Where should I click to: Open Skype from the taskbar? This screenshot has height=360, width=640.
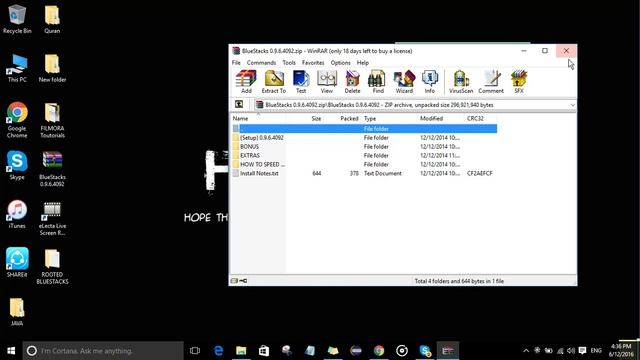pos(425,351)
